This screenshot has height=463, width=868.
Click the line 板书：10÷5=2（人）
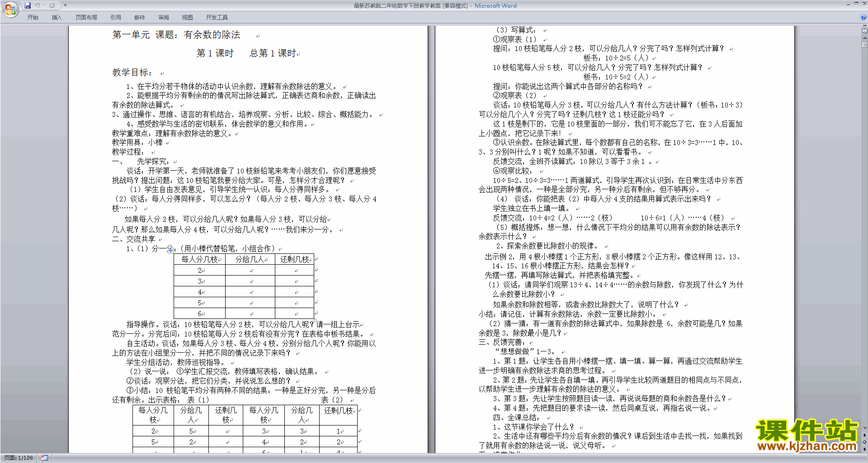pos(616,77)
